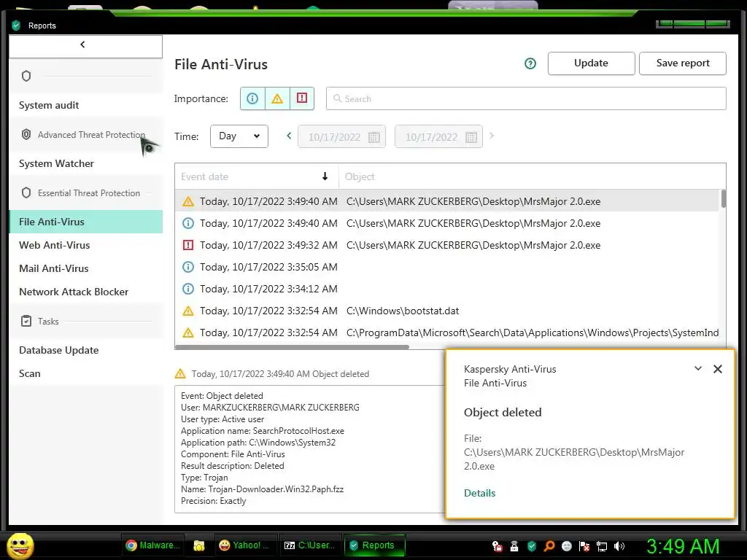
Task: Toggle warning events importance filter
Action: pyautogui.click(x=277, y=98)
